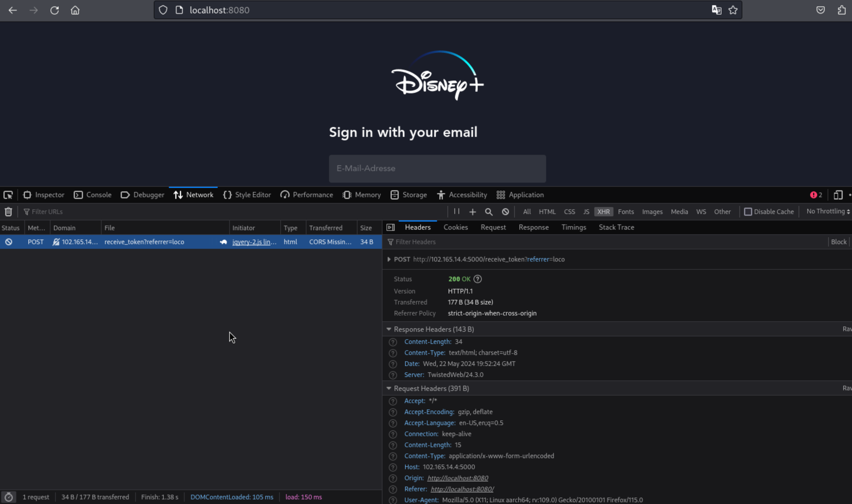Collapse the Request Headers section
This screenshot has height=504, width=852.
pos(389,388)
